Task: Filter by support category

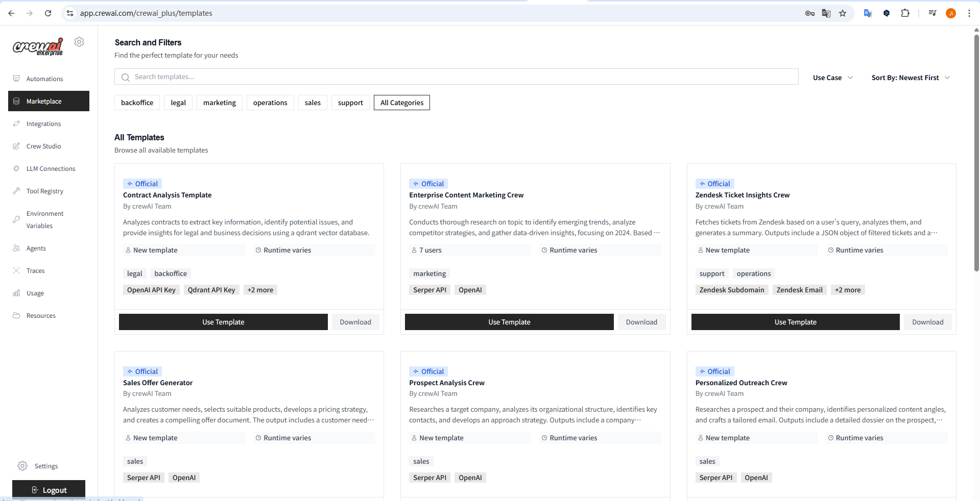Action: pyautogui.click(x=350, y=103)
